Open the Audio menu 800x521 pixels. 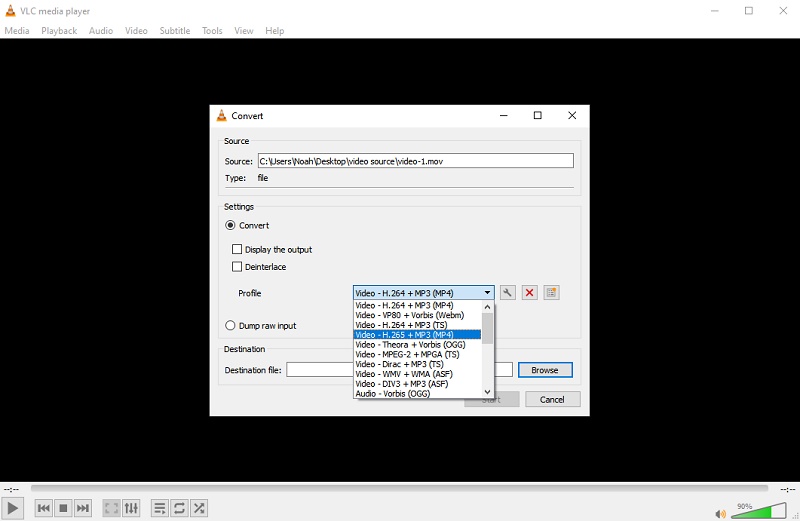point(101,31)
